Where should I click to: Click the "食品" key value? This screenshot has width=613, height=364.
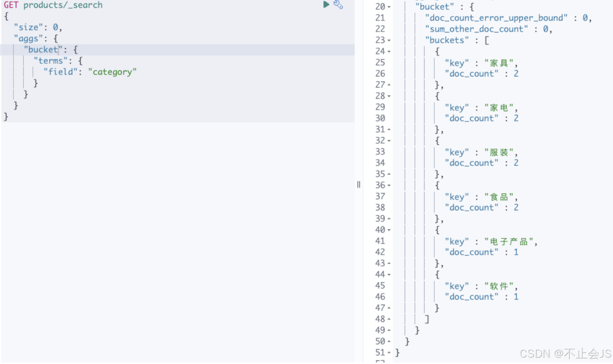pos(499,197)
